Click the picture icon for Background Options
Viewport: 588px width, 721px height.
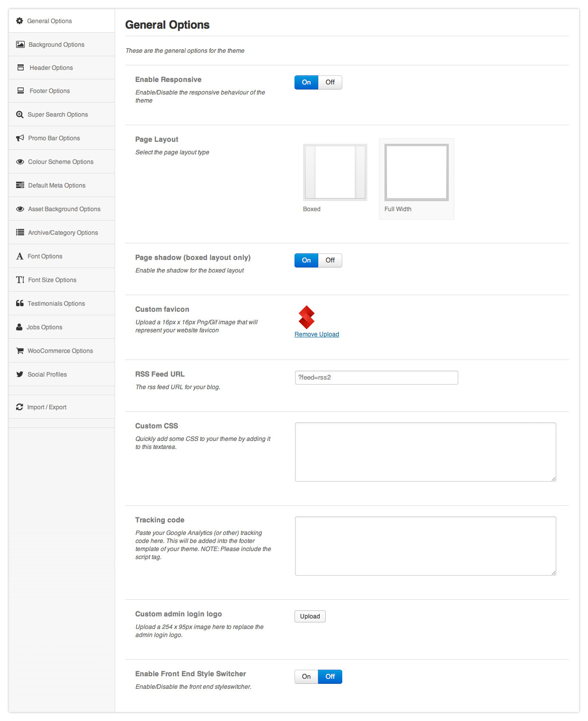click(x=20, y=45)
